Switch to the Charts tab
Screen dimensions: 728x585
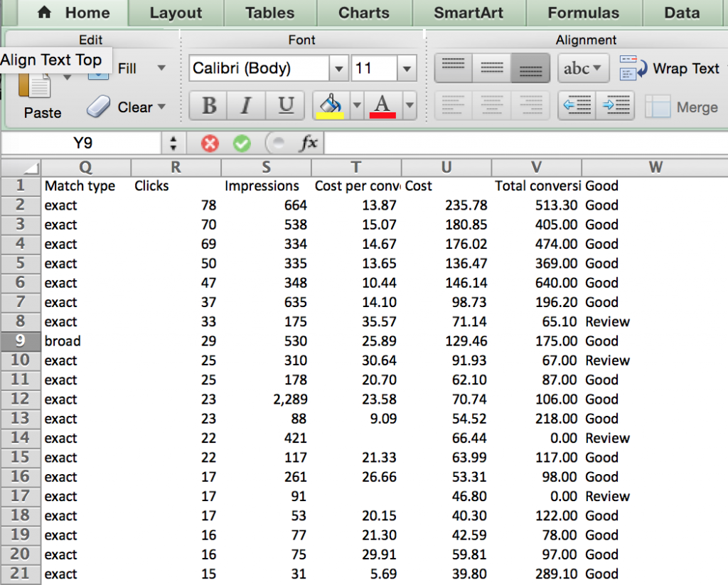[x=364, y=13]
